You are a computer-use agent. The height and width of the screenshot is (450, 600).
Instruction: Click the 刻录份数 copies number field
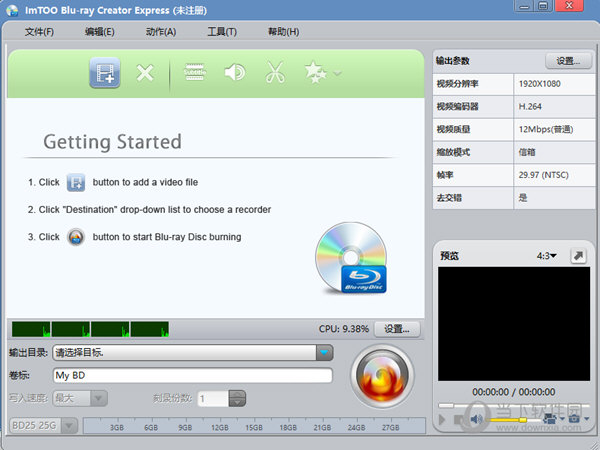click(x=213, y=399)
